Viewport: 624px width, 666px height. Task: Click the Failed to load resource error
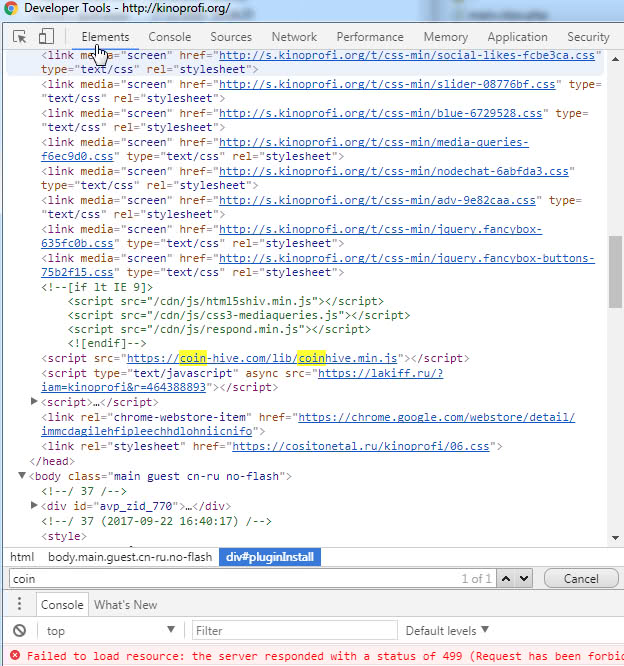click(x=325, y=656)
